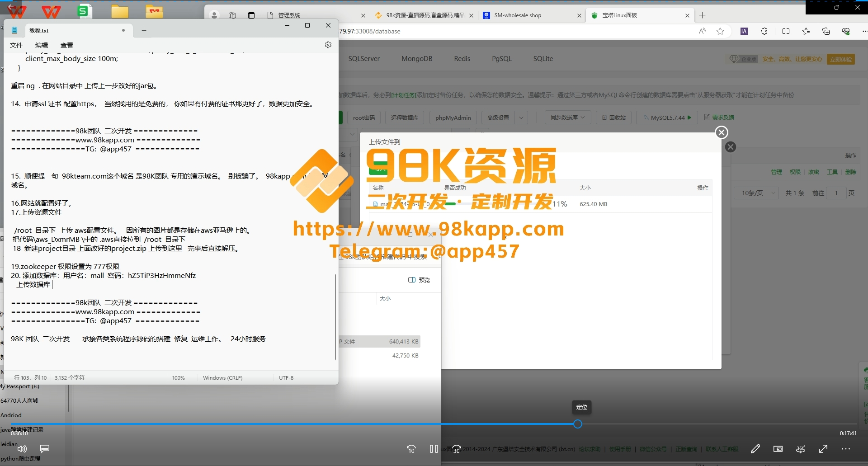
Task: Click the browser address bar URL
Action: pyautogui.click(x=370, y=31)
